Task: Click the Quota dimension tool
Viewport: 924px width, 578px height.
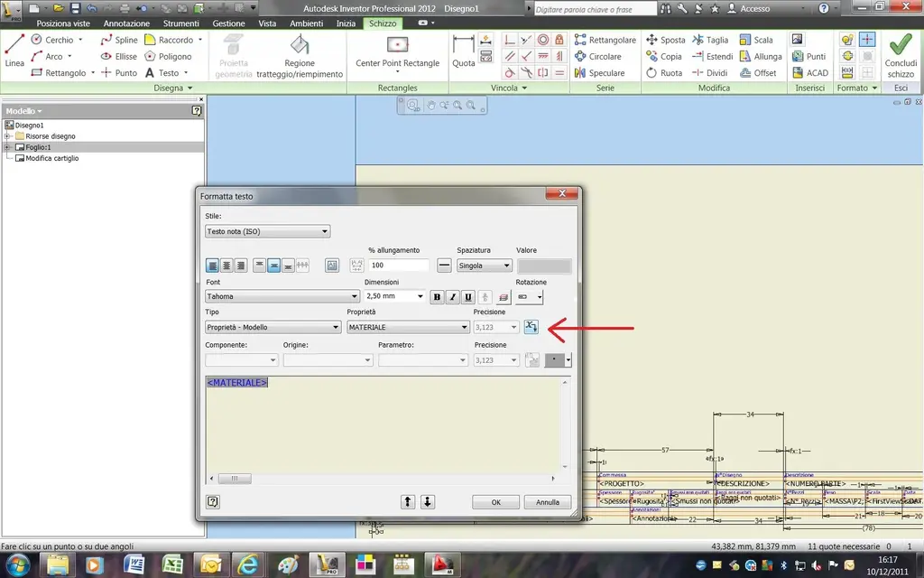Action: (463, 51)
